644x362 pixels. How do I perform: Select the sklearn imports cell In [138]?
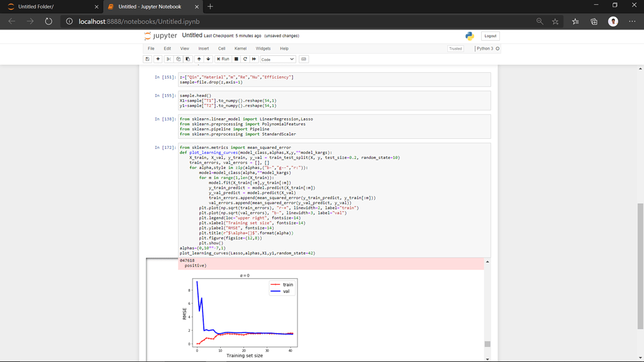tap(335, 126)
